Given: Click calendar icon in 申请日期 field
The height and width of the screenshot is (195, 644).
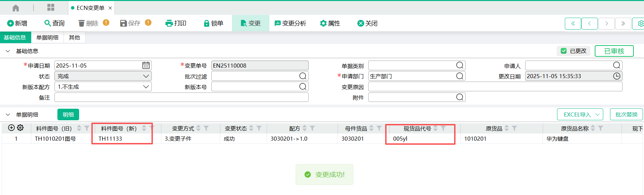Looking at the screenshot, I should point(146,65).
